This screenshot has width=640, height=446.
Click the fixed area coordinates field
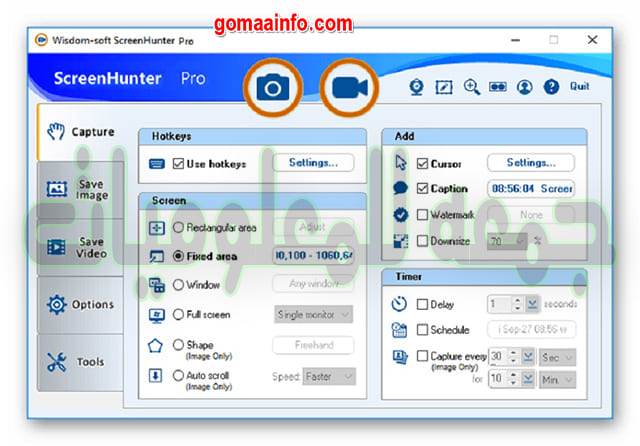click(313, 255)
